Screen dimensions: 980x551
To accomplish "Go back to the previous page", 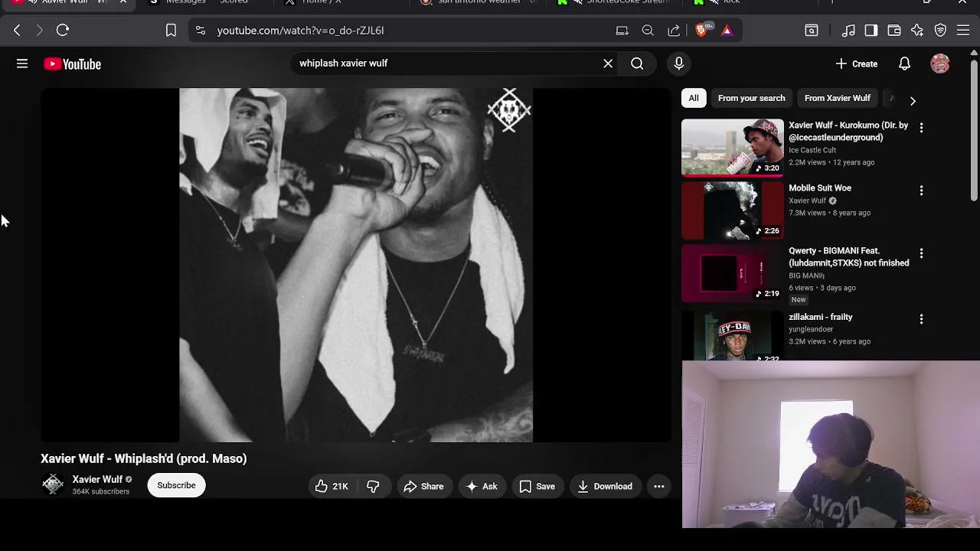I will [17, 30].
